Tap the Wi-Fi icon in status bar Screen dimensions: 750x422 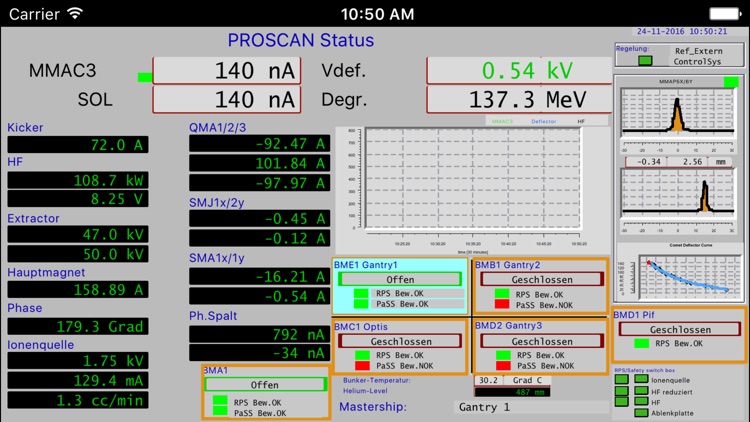[75, 13]
